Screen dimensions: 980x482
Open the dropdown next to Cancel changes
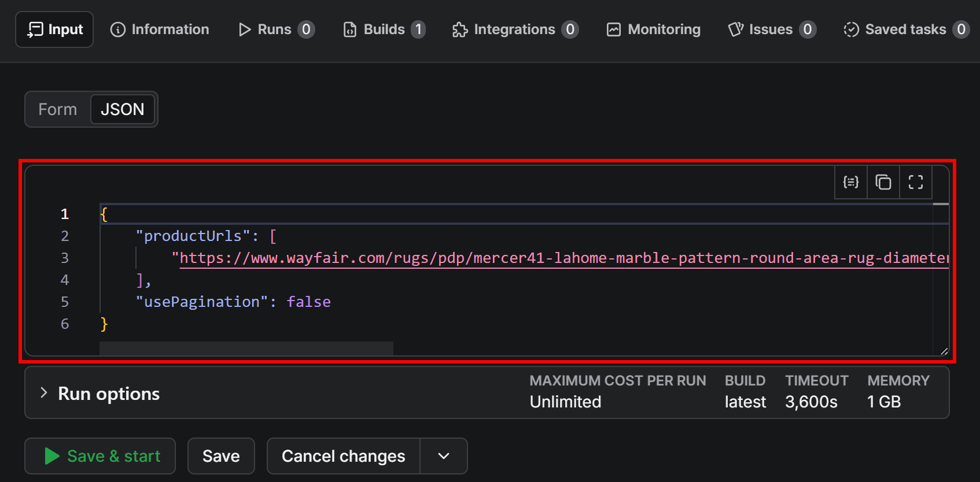pyautogui.click(x=444, y=456)
